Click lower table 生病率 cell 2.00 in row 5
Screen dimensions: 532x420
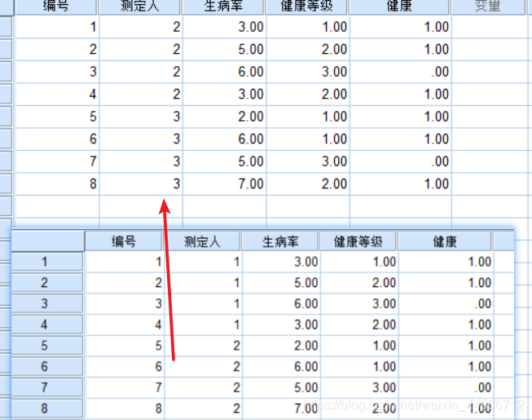[281, 346]
